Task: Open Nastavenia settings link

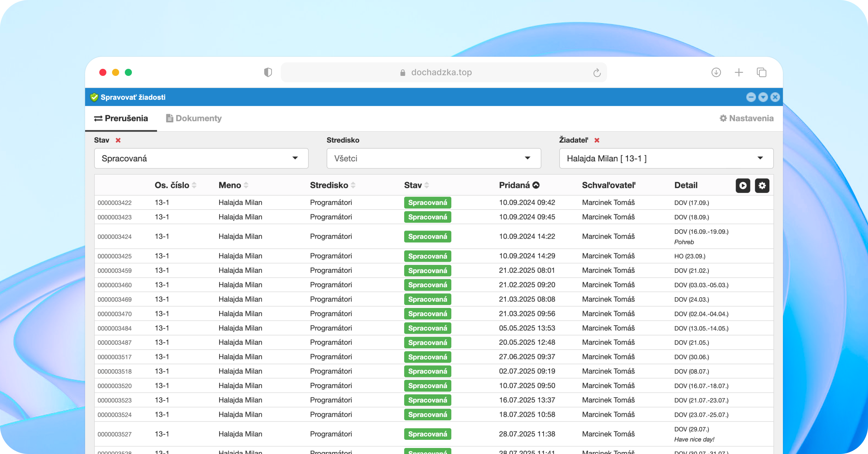Action: point(746,118)
